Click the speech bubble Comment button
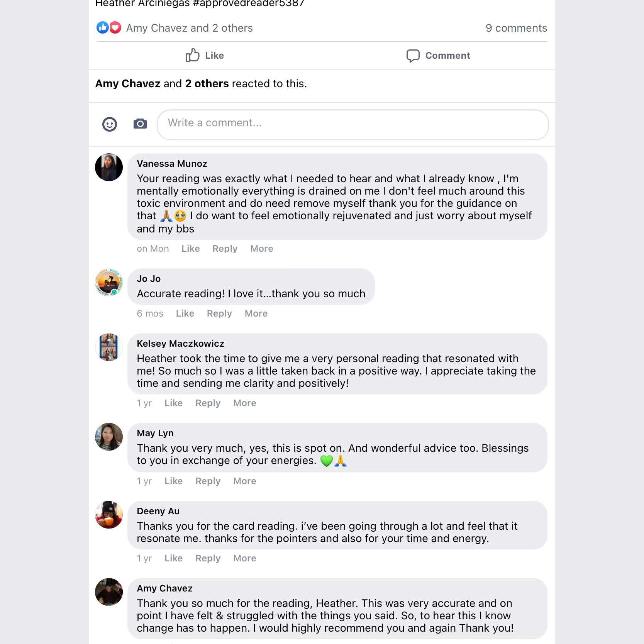 [x=438, y=56]
